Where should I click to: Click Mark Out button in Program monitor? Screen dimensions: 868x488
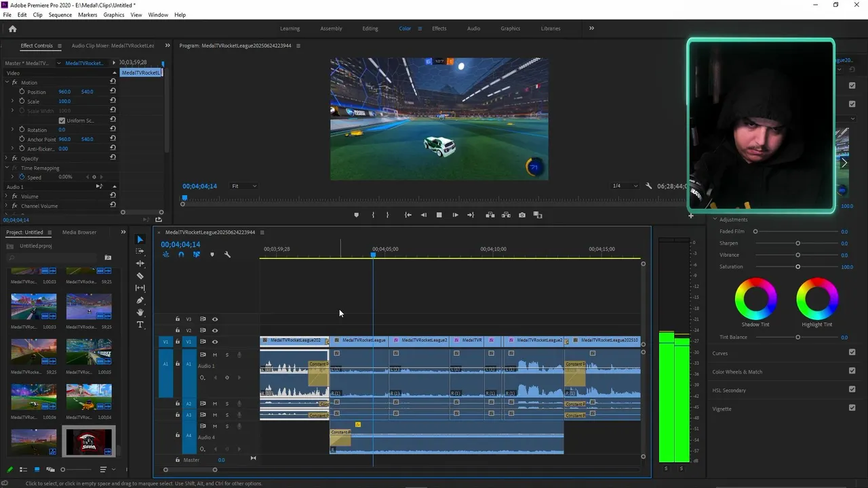click(387, 215)
